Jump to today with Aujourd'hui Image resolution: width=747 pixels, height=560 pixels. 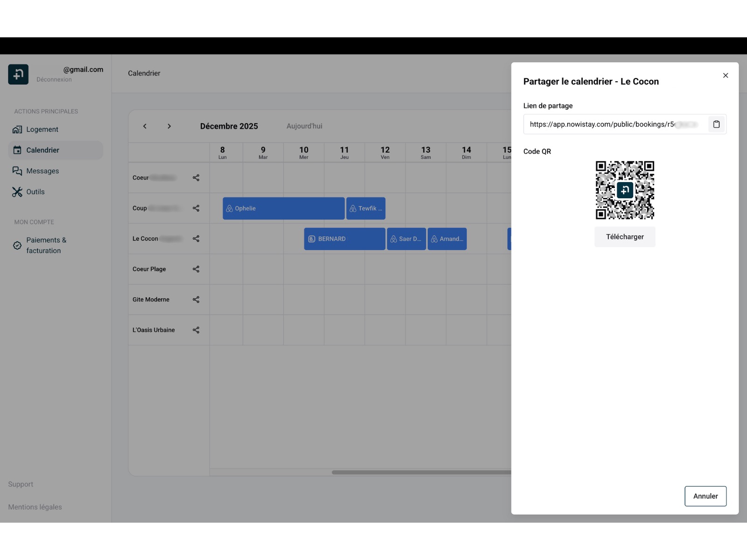coord(304,126)
